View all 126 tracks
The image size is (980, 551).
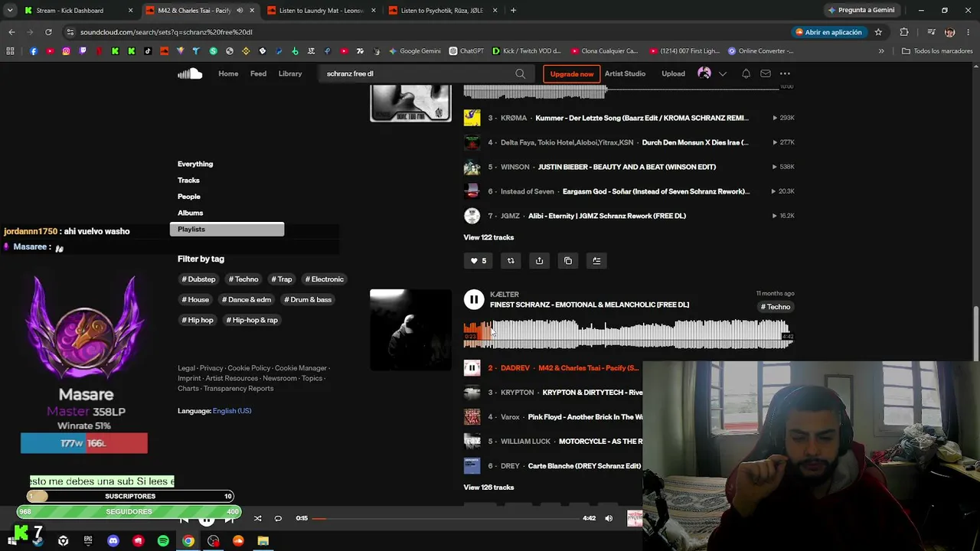488,487
